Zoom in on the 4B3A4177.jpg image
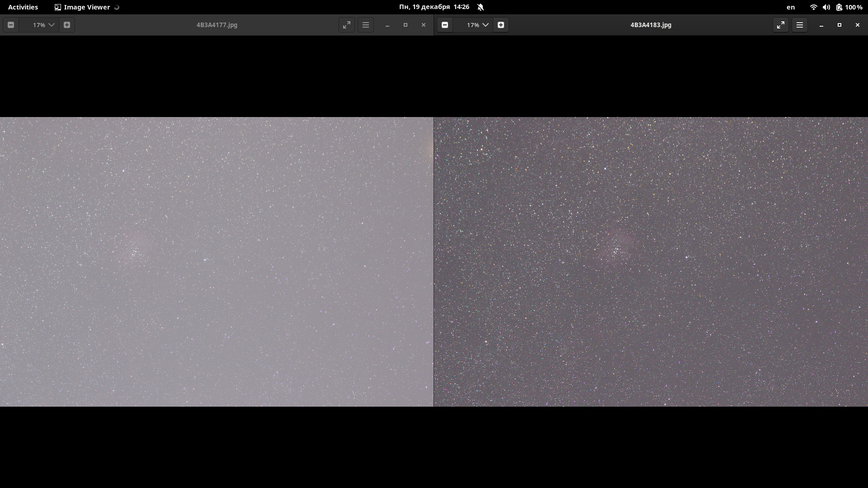Viewport: 868px width, 488px height. click(x=67, y=25)
